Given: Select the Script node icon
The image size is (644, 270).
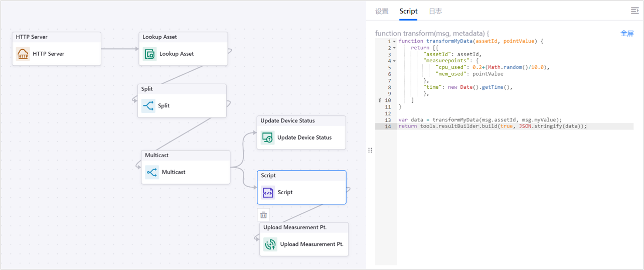Looking at the screenshot, I should pyautogui.click(x=268, y=192).
